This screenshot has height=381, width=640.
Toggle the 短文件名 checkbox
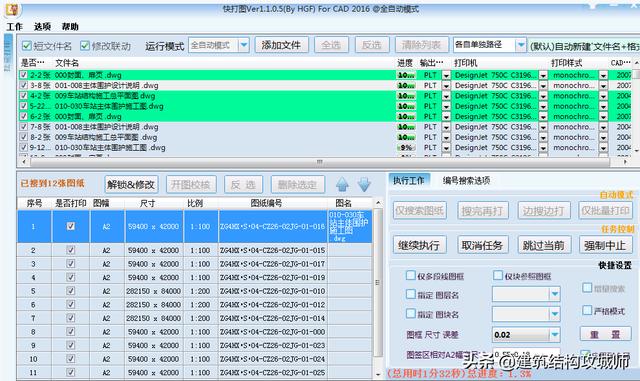[x=27, y=46]
